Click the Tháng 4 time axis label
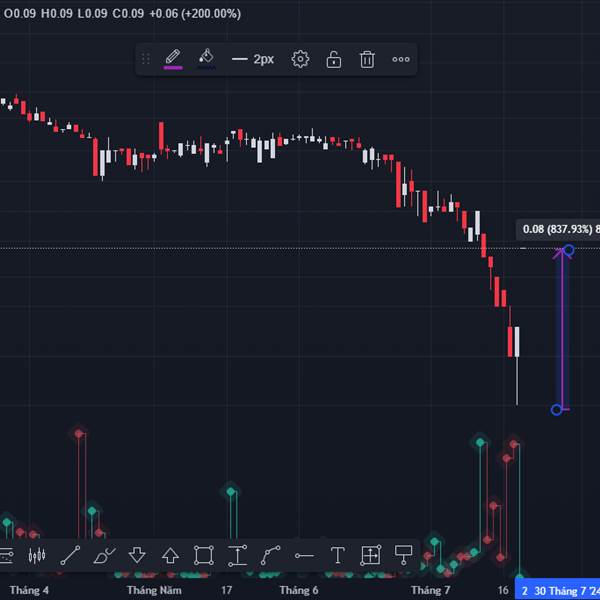The image size is (600, 600). (29, 590)
